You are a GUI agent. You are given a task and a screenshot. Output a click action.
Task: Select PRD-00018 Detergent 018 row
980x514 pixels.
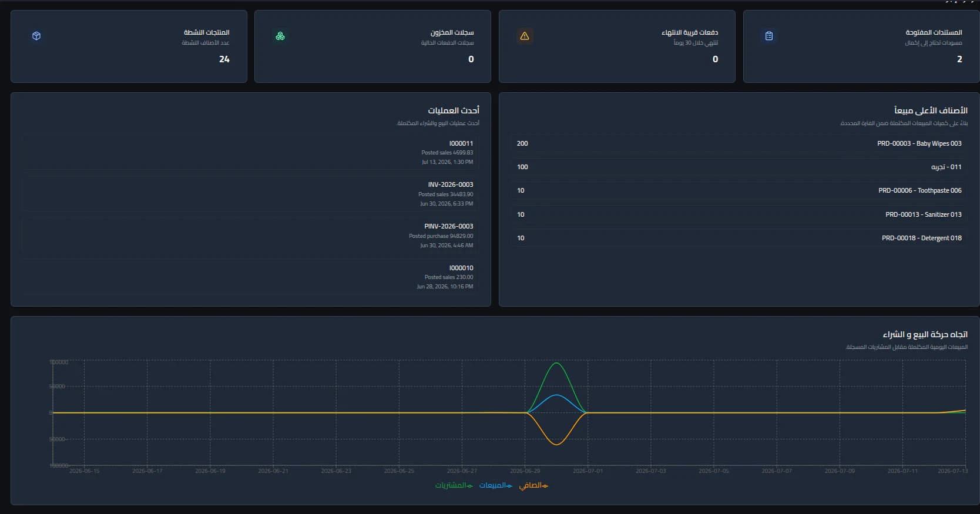pyautogui.click(x=739, y=238)
